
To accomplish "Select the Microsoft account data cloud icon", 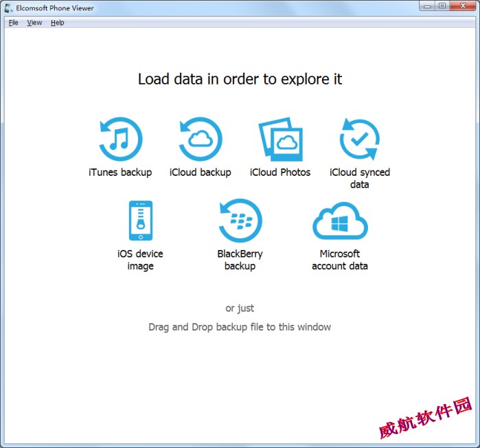I will 340,221.
